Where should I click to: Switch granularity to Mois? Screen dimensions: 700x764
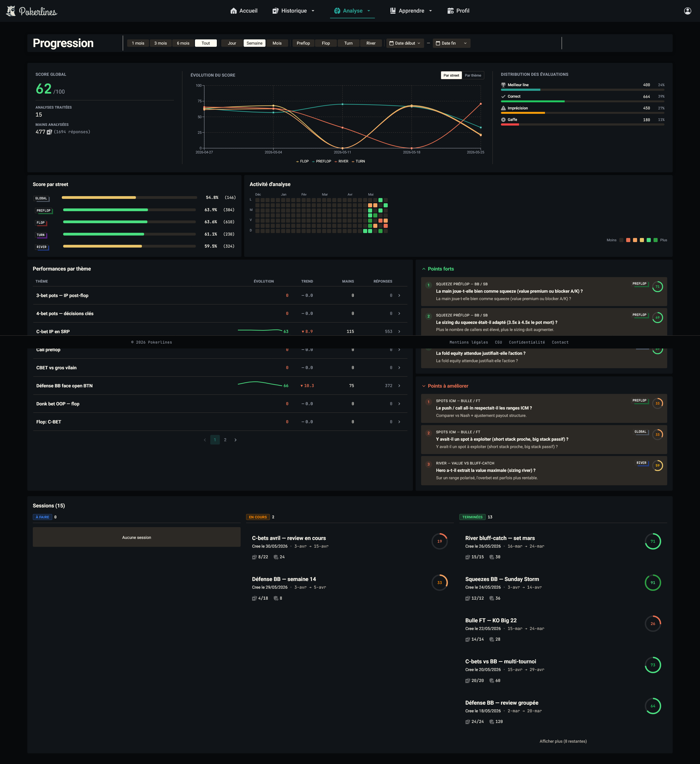(x=277, y=43)
